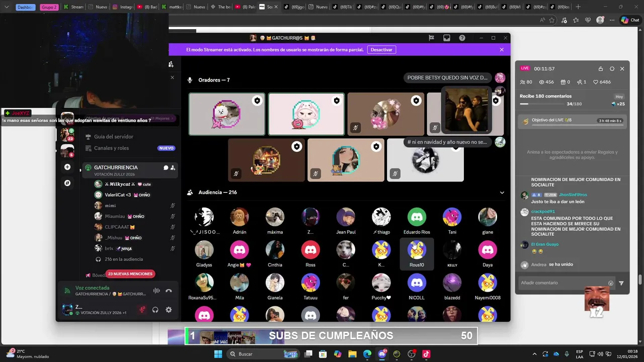Open Discord inbox icon in title bar
This screenshot has height=362, width=644.
(446, 38)
